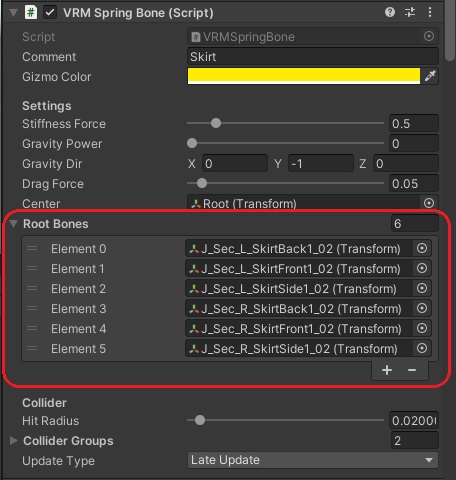Open the Update Type dropdown
The height and width of the screenshot is (480, 456).
(x=313, y=460)
